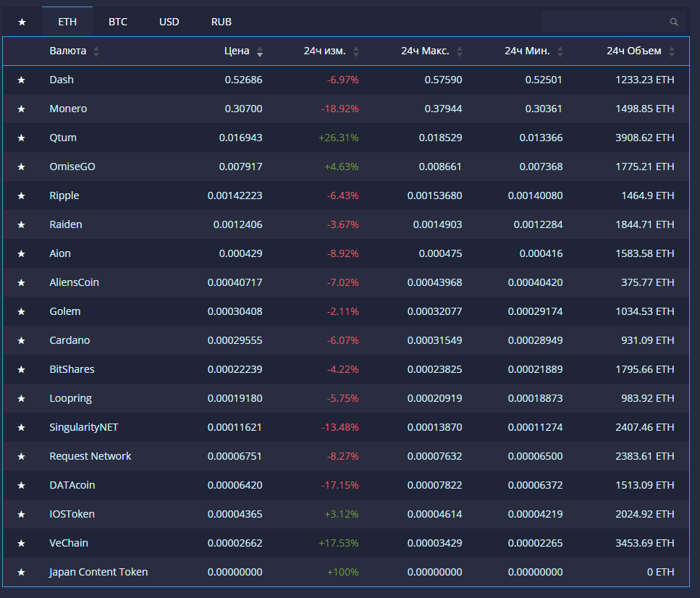This screenshot has height=598, width=700.
Task: Favorite Aion with its star icon
Action: [22, 253]
